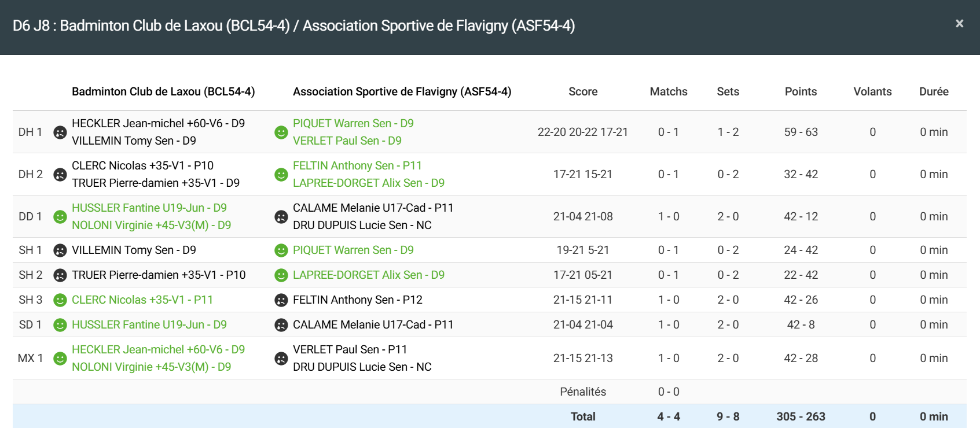Click the green smiley beside LAPREE-DORGET Alix in SH 2
Image resolution: width=980 pixels, height=428 pixels.
(281, 275)
